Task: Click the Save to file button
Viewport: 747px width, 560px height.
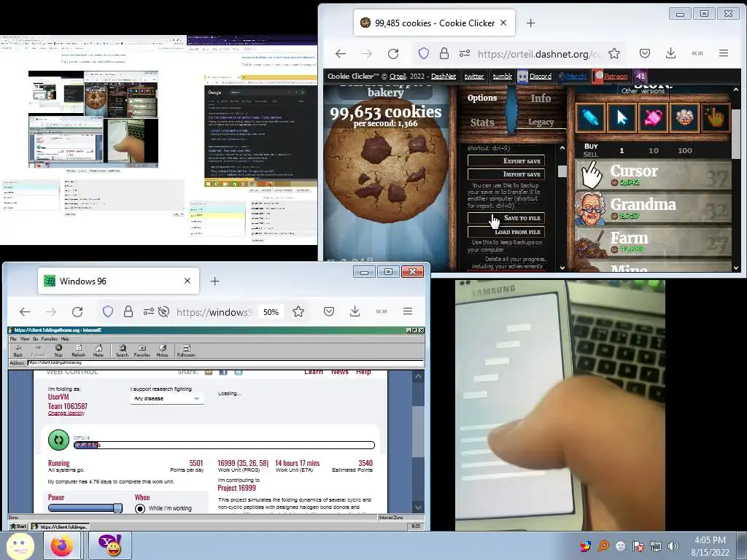Action: (506, 218)
